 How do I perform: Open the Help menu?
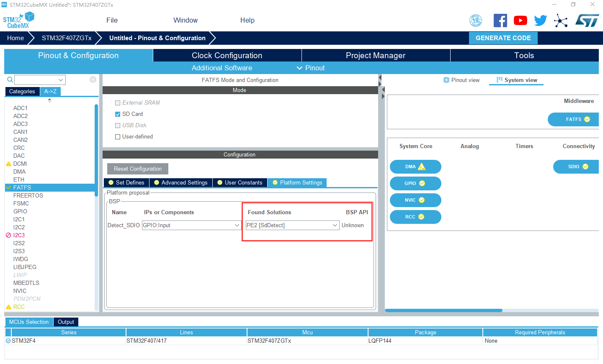[247, 20]
